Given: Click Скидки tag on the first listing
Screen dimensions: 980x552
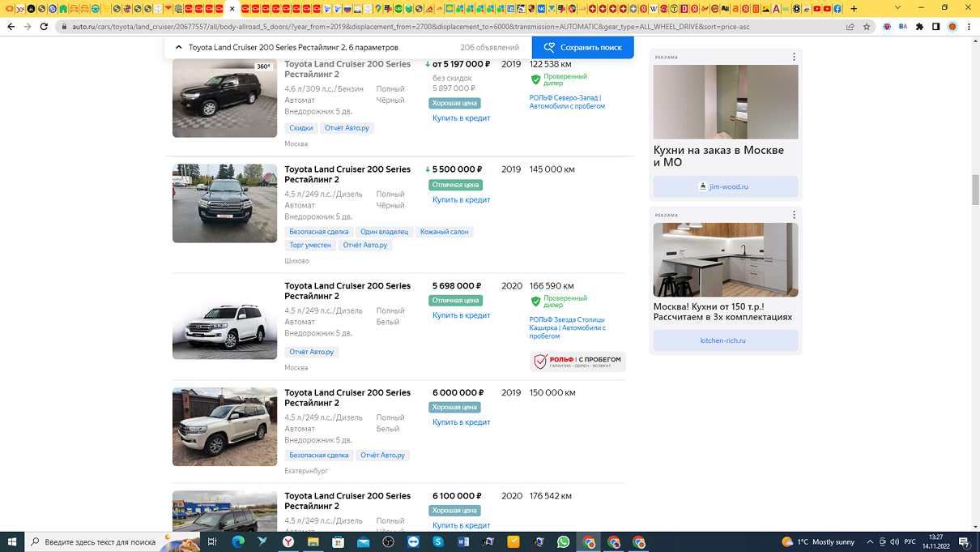Looking at the screenshot, I should pyautogui.click(x=300, y=128).
